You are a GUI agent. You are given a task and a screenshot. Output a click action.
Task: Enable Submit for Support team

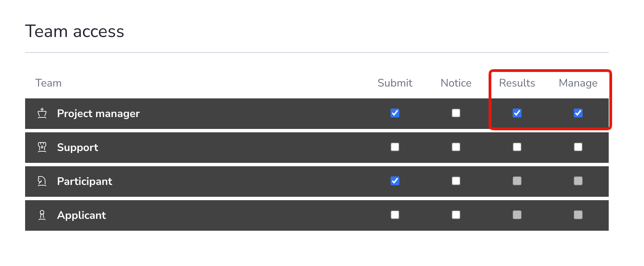pos(395,147)
